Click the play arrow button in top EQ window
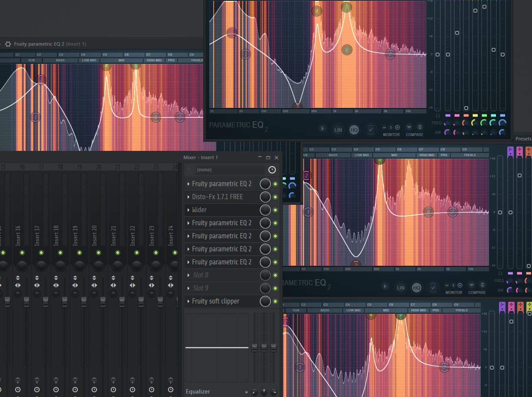Screen dimensions: 532x397 click(x=322, y=129)
